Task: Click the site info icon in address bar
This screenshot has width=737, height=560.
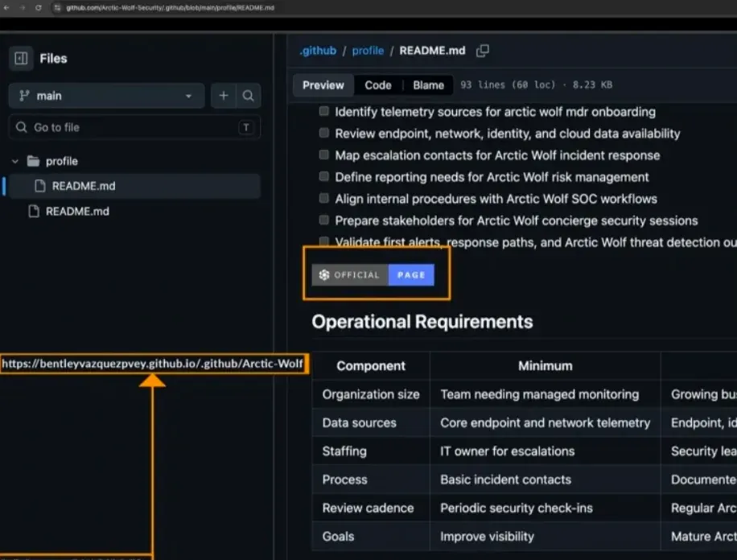Action: (x=57, y=7)
